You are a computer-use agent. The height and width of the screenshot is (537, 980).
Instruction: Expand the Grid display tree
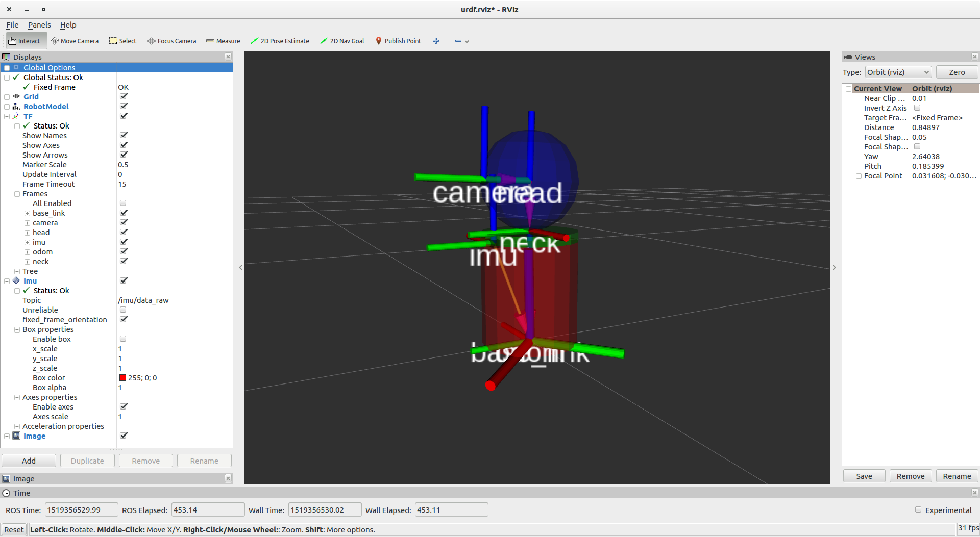(x=7, y=97)
